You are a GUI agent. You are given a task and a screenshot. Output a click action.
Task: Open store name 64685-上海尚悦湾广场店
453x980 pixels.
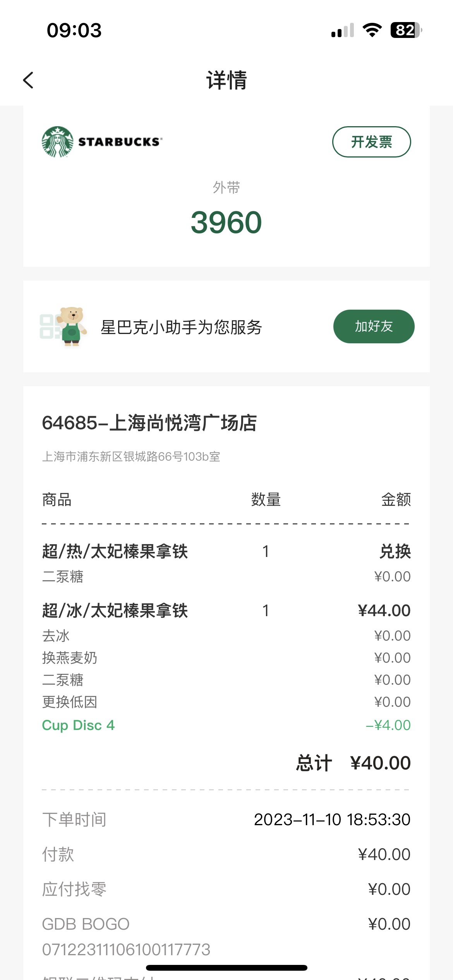pos(149,423)
